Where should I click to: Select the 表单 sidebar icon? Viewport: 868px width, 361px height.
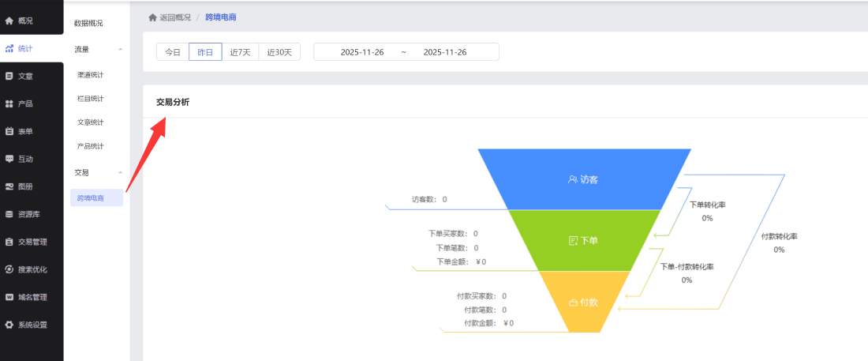pos(9,131)
